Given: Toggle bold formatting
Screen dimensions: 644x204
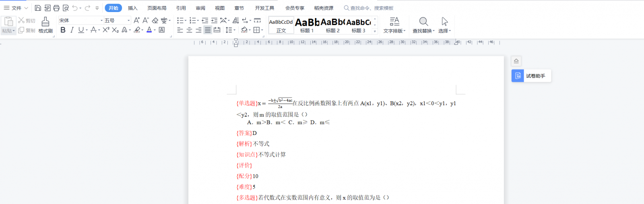Looking at the screenshot, I should coord(63,30).
